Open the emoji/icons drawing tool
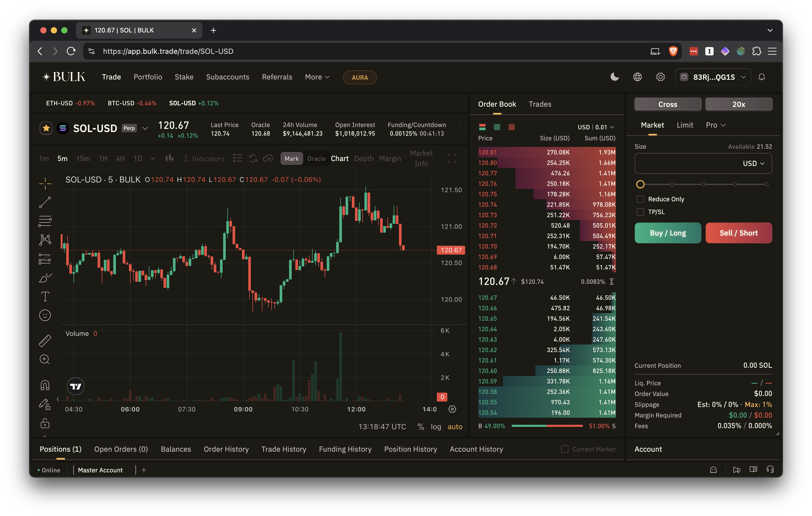This screenshot has width=812, height=516. tap(45, 316)
